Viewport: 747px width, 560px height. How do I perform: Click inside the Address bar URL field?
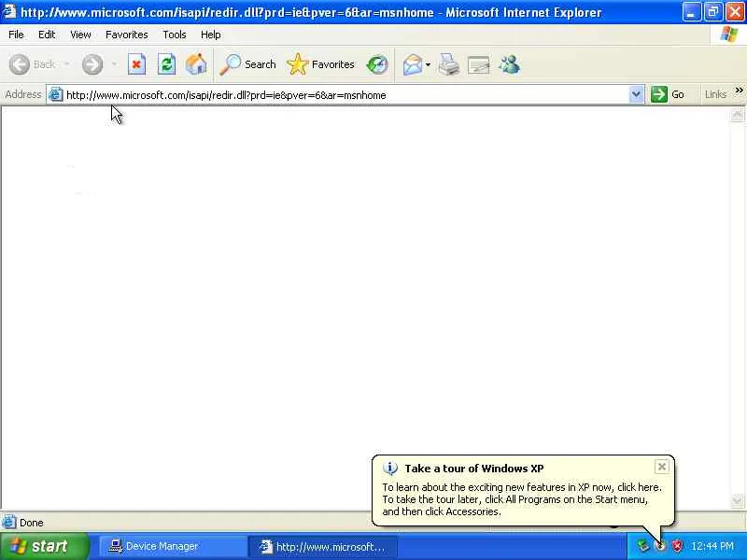(345, 95)
